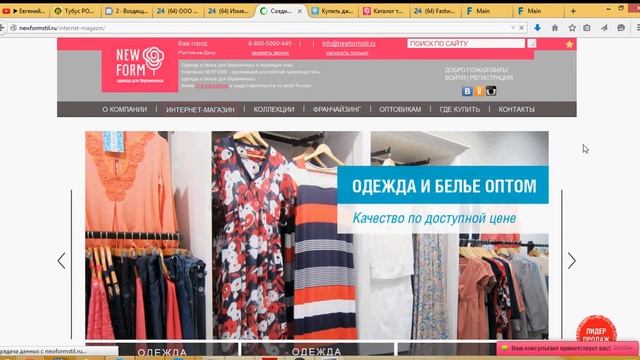Click the phone number 8-800-5000-445
The image size is (640, 360).
coord(270,44)
